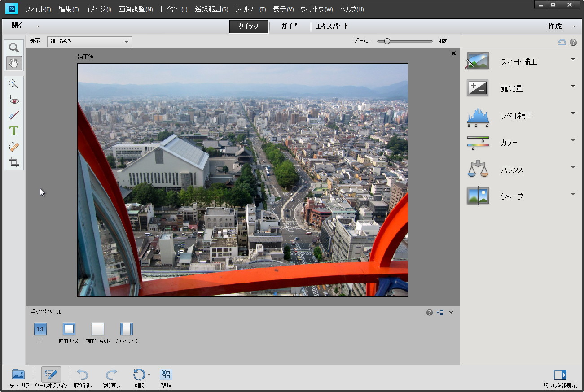The image size is (584, 392).
Task: Select the Red Eye removal tool
Action: (13, 100)
